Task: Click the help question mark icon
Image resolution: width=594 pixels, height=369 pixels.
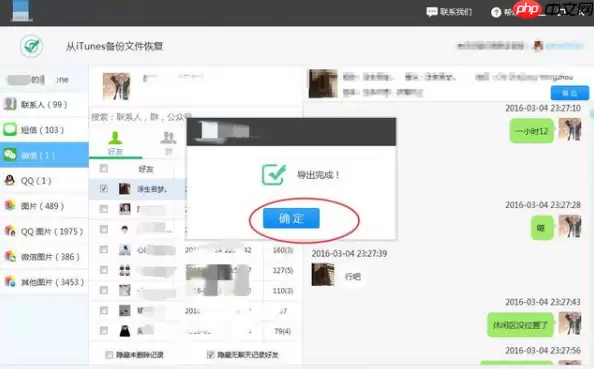Action: (496, 13)
